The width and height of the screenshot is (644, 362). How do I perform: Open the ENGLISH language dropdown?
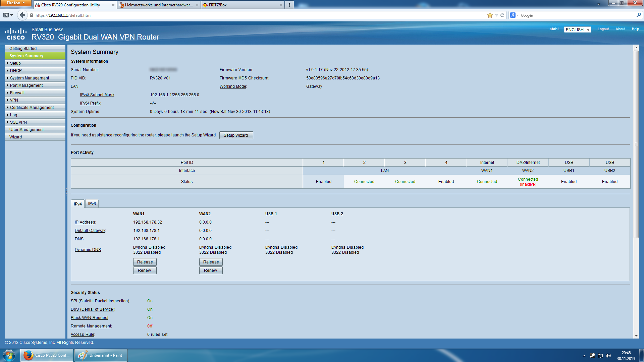tap(577, 29)
